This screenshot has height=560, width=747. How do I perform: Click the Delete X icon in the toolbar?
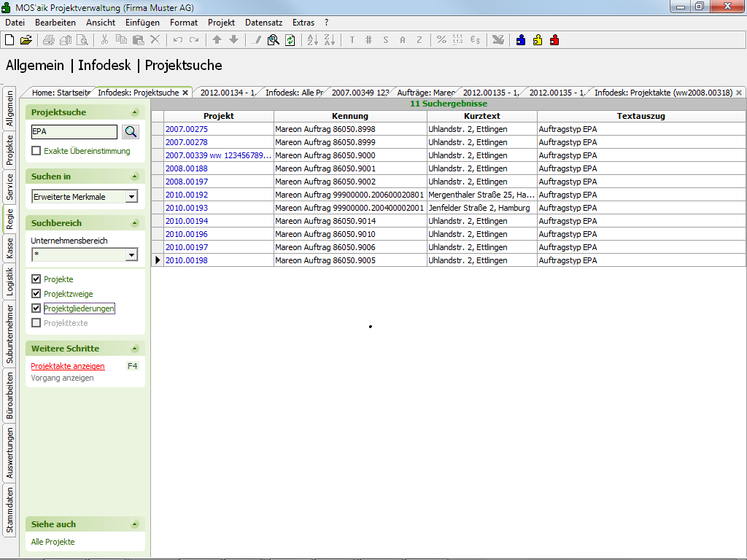click(x=155, y=40)
